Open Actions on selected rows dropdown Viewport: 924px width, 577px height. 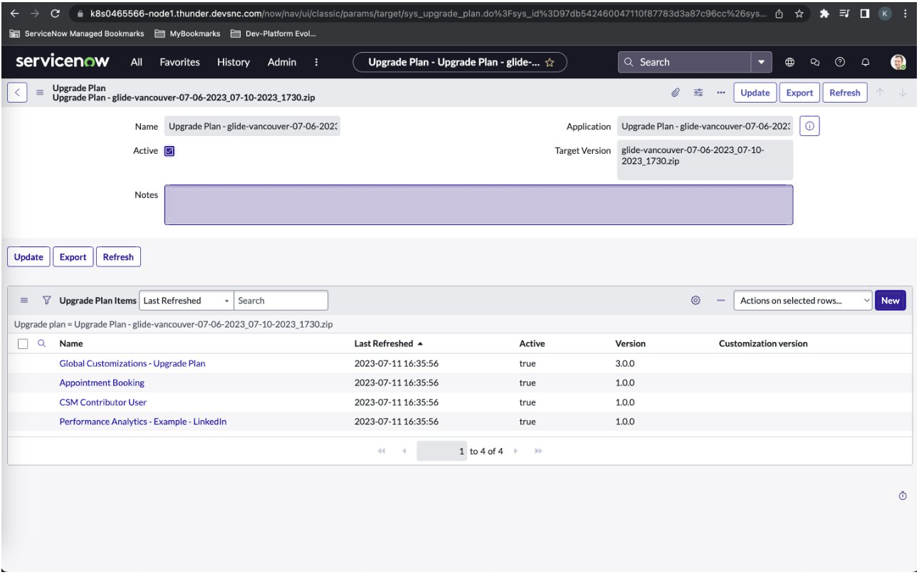803,301
